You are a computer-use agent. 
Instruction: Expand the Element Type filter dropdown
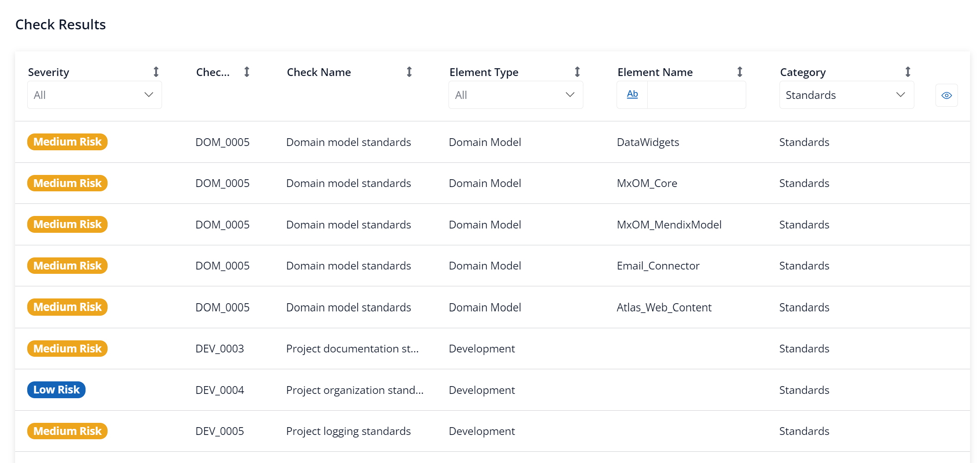(x=515, y=95)
